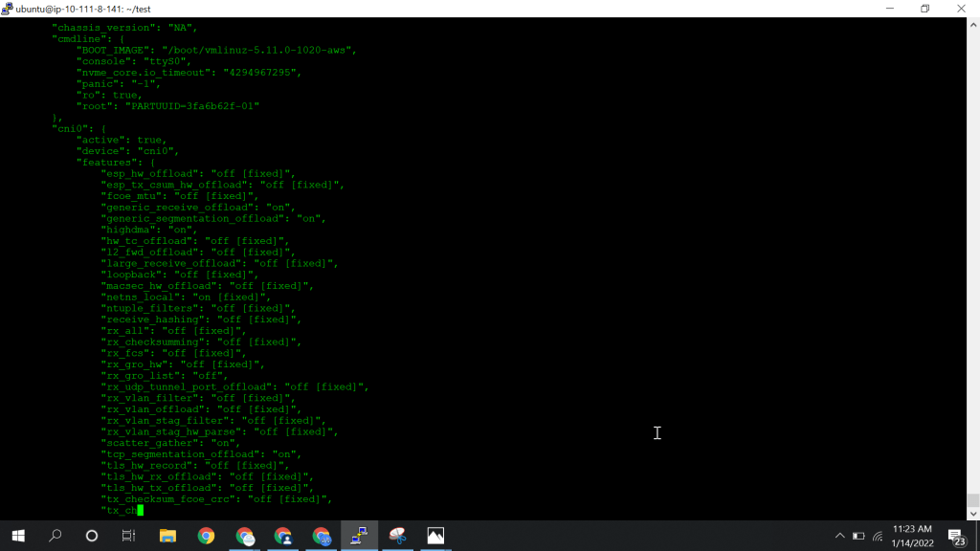Open the Photos app from the taskbar
980x551 pixels.
tap(435, 537)
